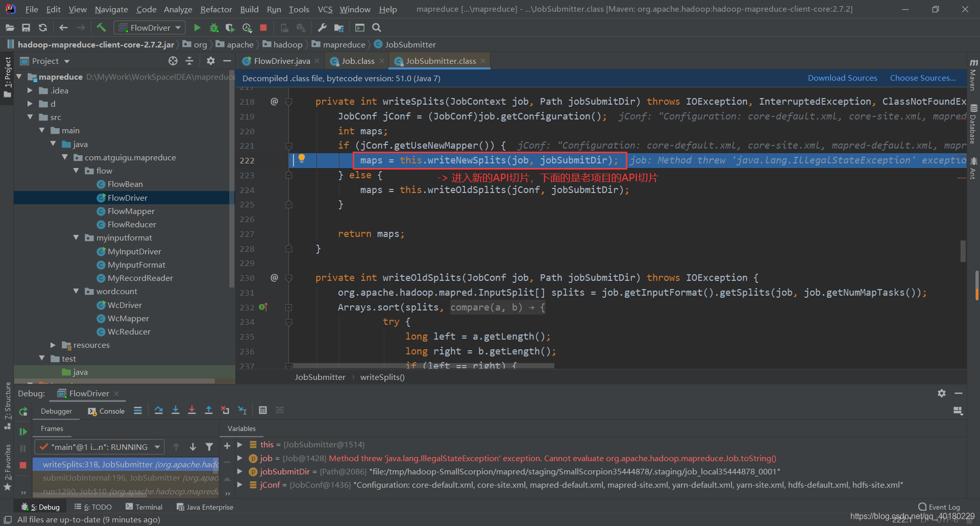Click the Download Sources link

[842, 78]
